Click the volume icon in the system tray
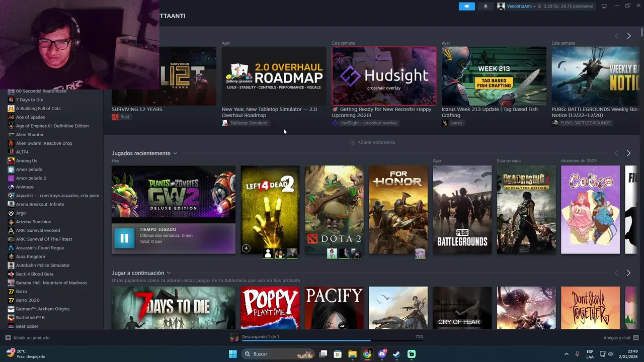Image resolution: width=644 pixels, height=362 pixels. click(x=610, y=354)
